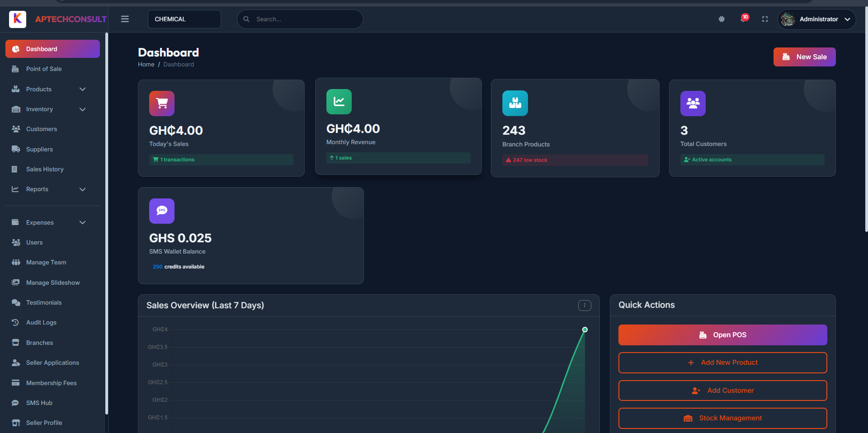Expand the Expenses submenu chevron
The image size is (868, 433).
pos(82,222)
